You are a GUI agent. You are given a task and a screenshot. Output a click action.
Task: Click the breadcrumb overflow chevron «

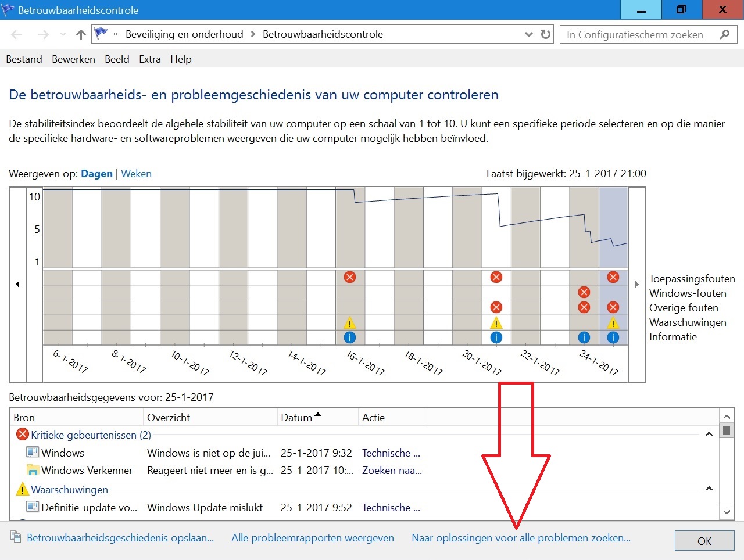pyautogui.click(x=116, y=34)
